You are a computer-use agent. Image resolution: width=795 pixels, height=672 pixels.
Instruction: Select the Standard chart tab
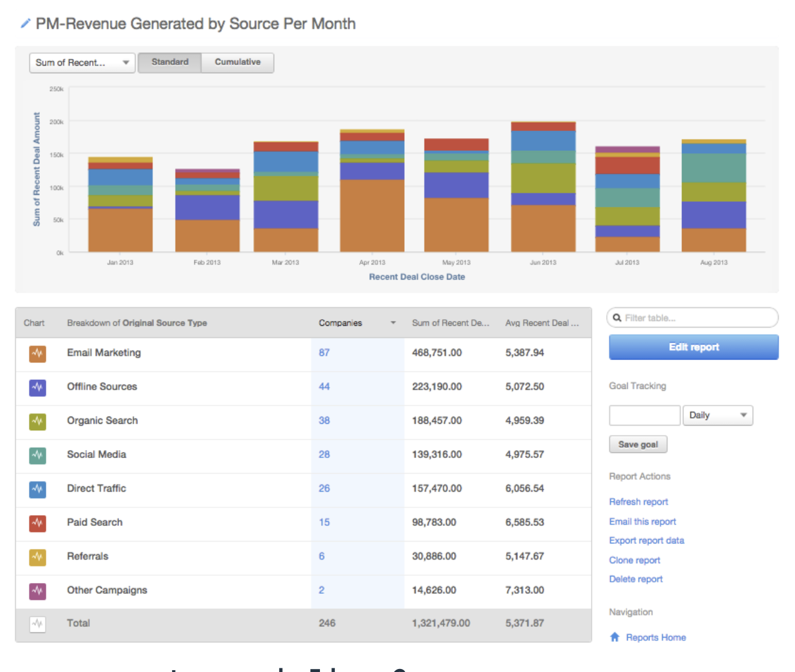click(x=170, y=62)
